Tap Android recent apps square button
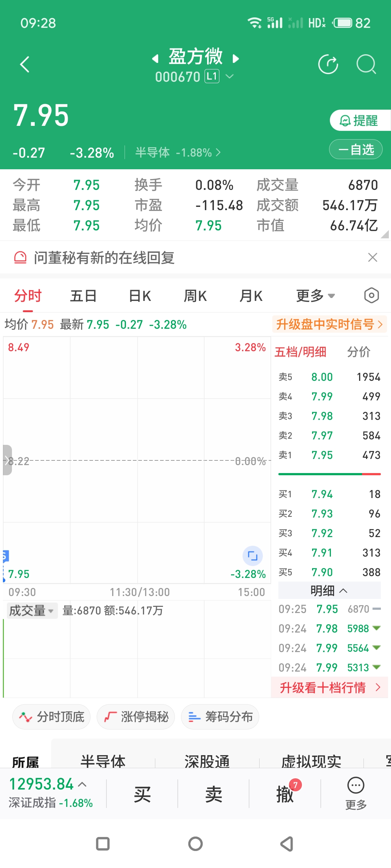The image size is (391, 868). coord(103,844)
